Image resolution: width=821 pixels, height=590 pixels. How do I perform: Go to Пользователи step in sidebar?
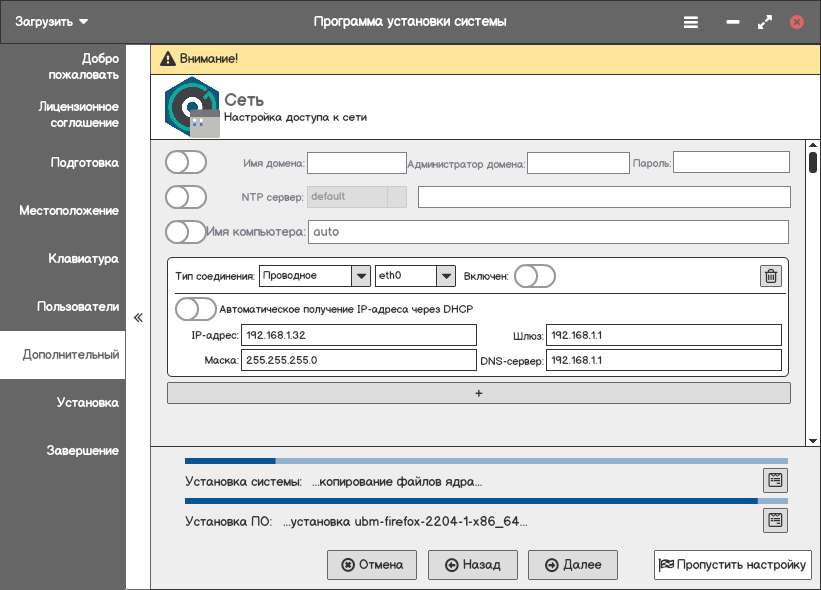(x=78, y=307)
